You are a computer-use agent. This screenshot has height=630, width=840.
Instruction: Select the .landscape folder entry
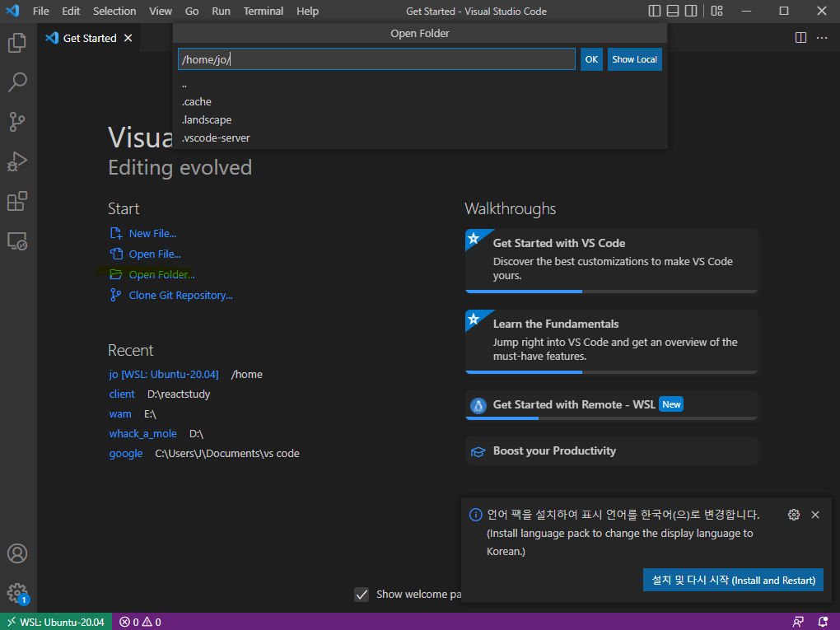point(420,120)
